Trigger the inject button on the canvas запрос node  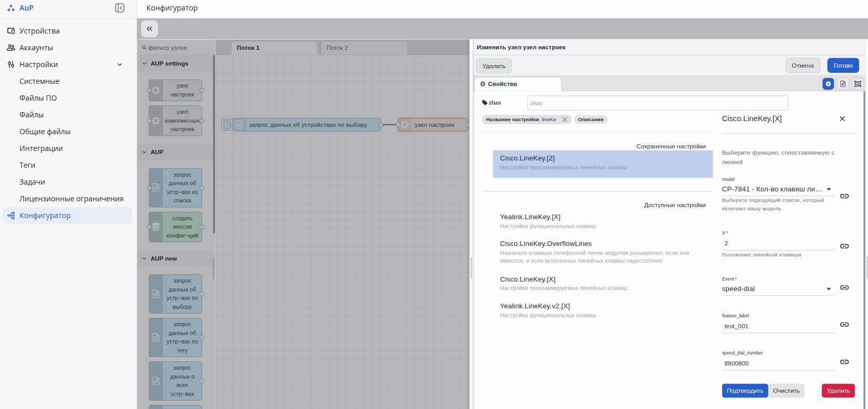(227, 125)
